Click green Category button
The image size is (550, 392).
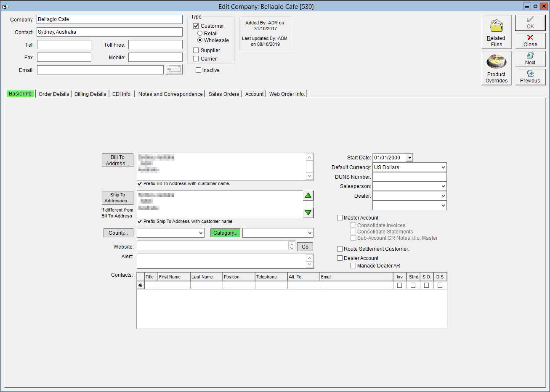click(x=225, y=233)
